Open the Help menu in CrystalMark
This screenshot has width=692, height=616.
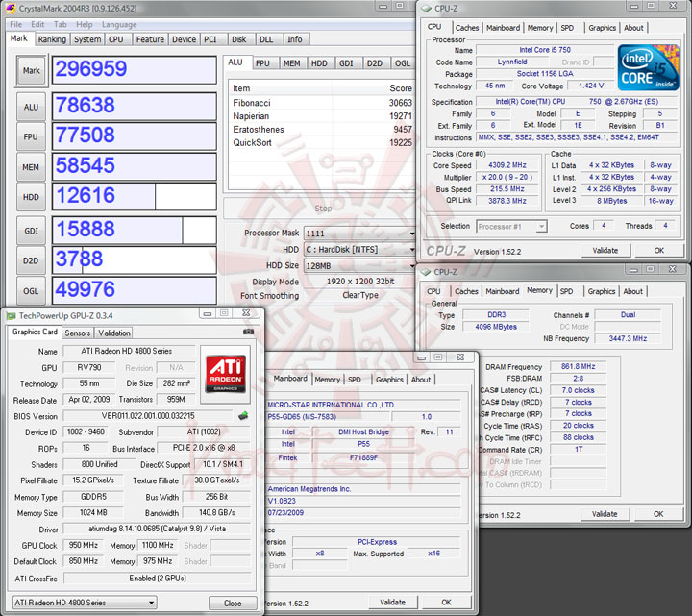(x=85, y=24)
